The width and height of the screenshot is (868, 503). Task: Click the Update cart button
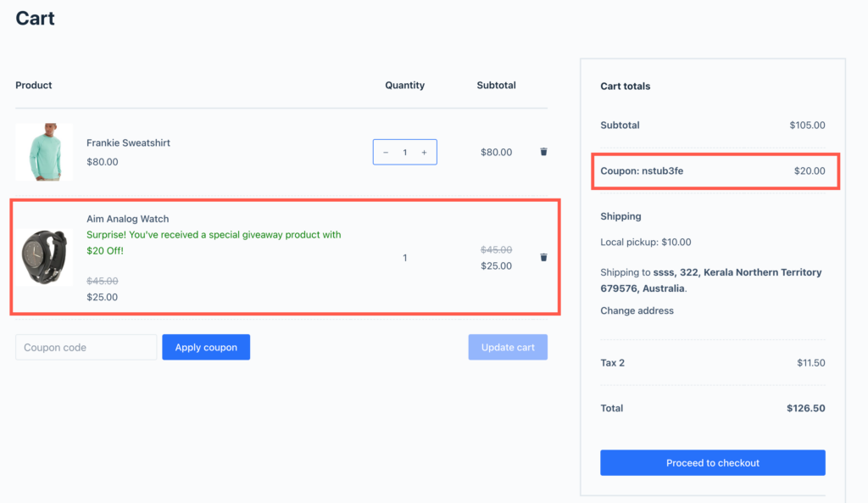tap(508, 347)
